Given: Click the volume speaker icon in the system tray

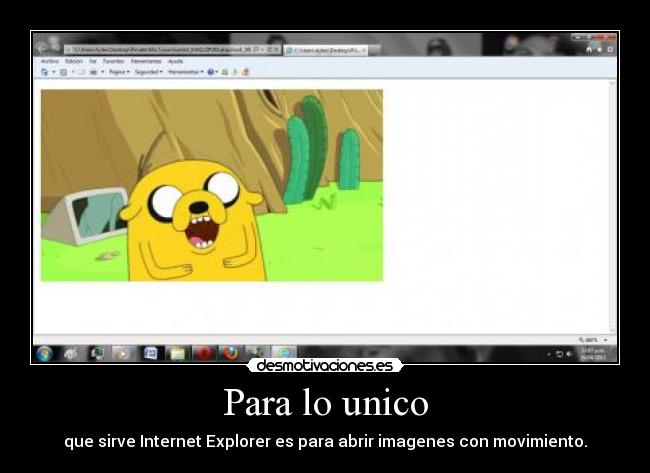Looking at the screenshot, I should (568, 354).
